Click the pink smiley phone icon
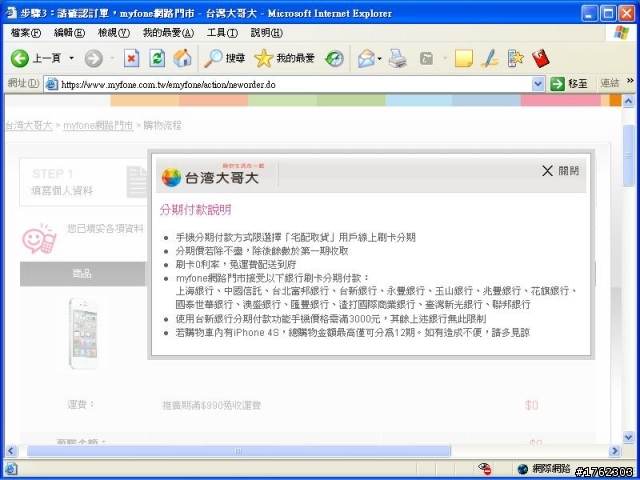 (39, 238)
